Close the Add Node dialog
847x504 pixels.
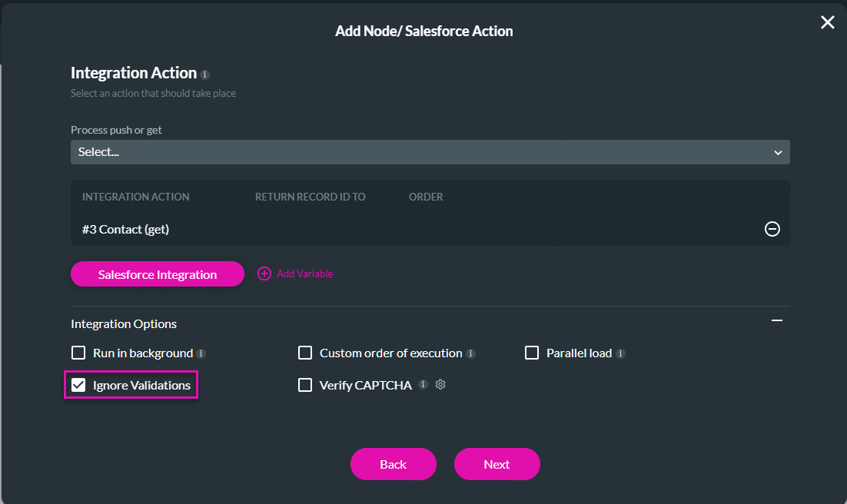click(x=827, y=22)
